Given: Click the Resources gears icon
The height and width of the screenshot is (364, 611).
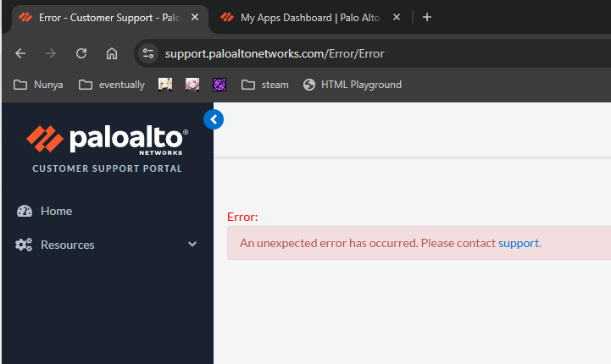Looking at the screenshot, I should pos(24,245).
